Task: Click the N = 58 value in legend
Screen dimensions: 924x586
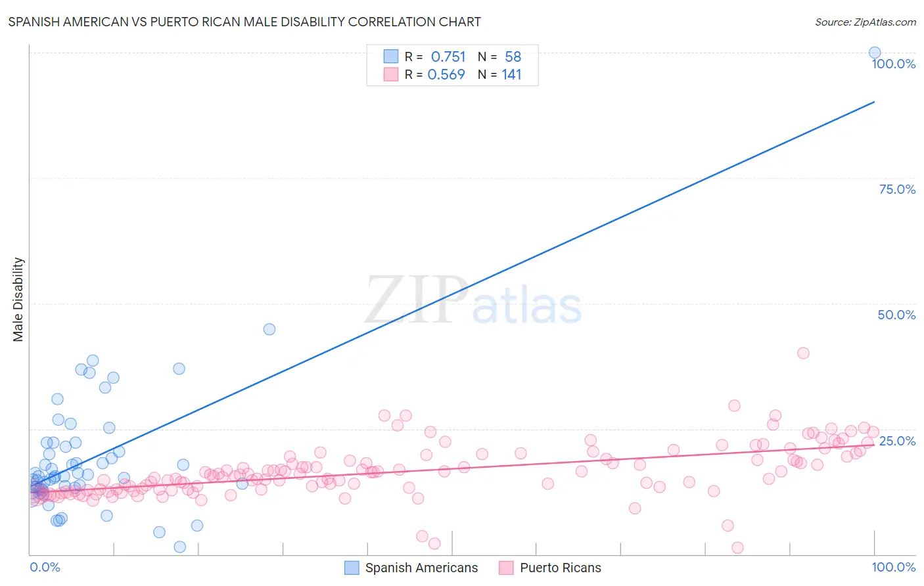Action: (499, 56)
